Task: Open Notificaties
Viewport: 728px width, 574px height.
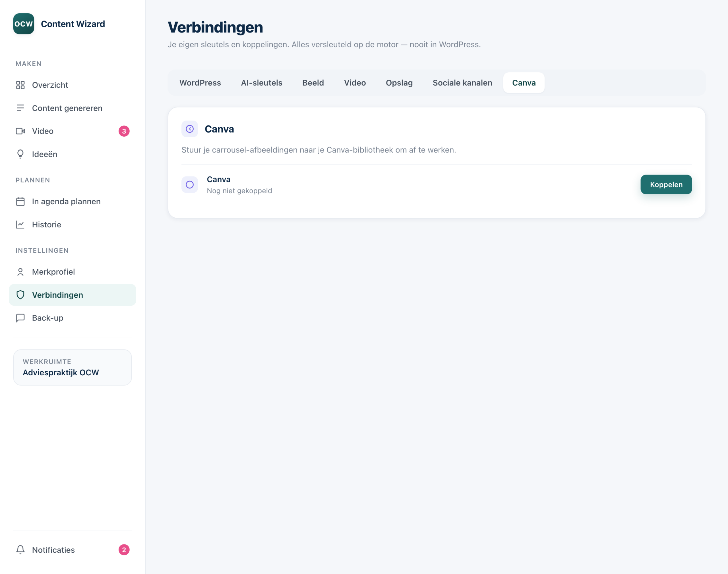Action: pyautogui.click(x=73, y=550)
